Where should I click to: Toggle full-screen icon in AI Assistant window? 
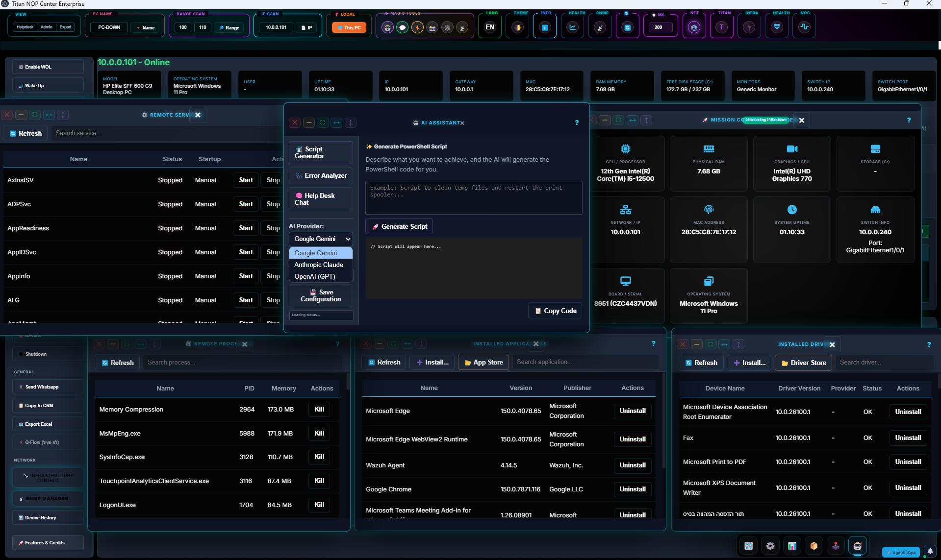coord(323,123)
